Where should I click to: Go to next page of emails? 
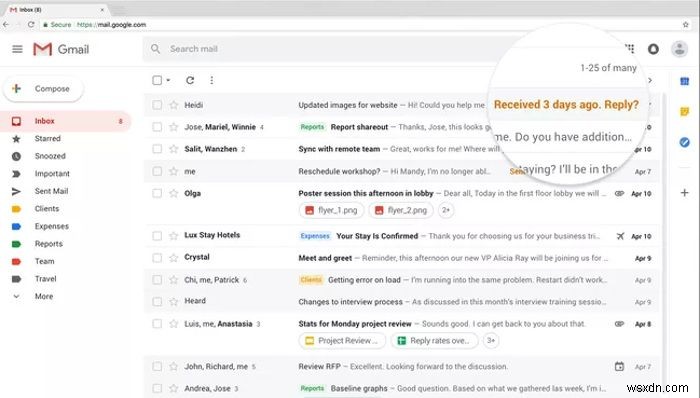tap(650, 80)
